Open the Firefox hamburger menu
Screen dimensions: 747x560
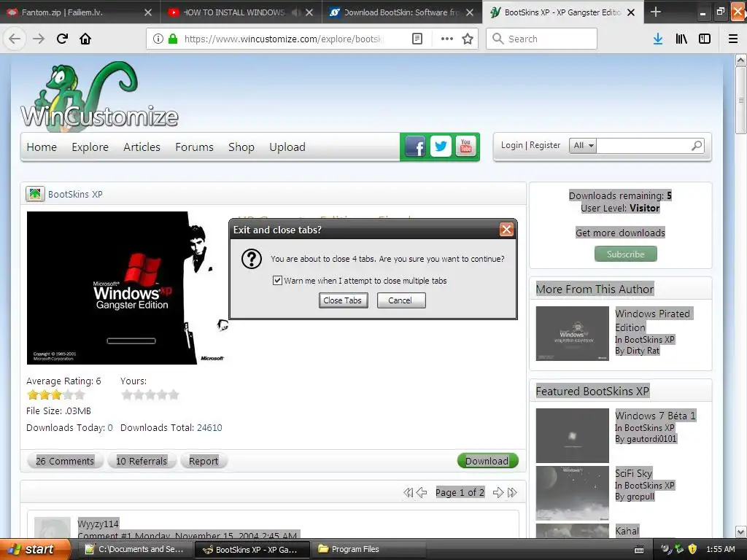point(733,39)
